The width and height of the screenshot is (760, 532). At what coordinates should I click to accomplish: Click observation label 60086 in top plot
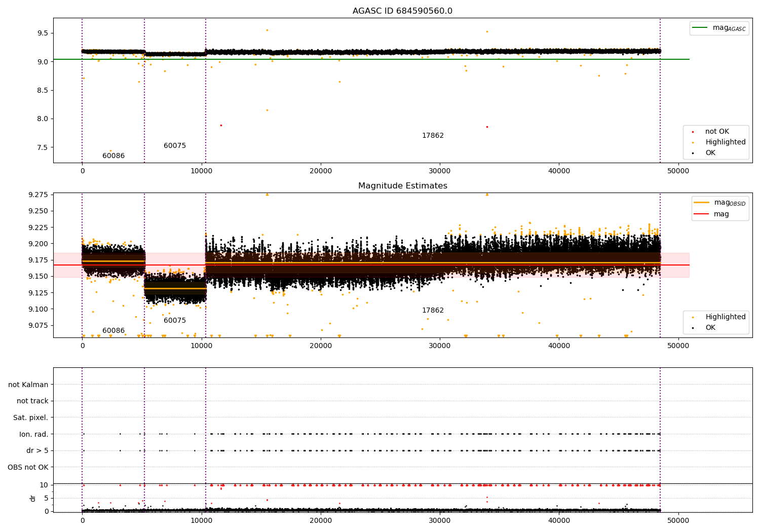click(x=113, y=156)
